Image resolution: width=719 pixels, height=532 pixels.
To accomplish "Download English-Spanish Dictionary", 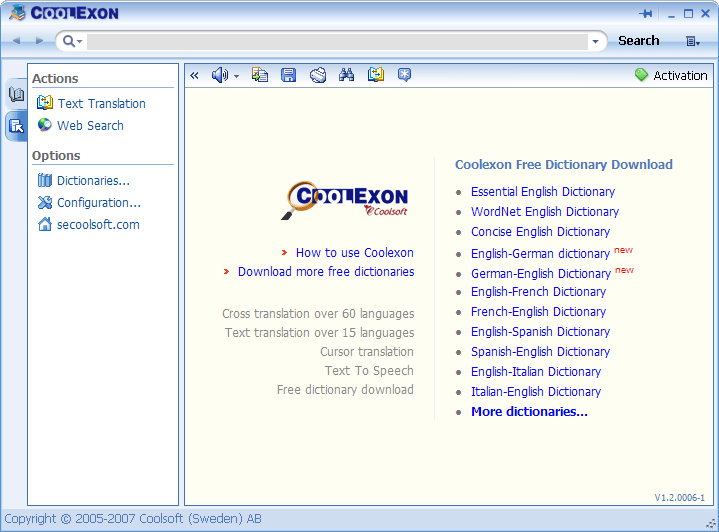I will (x=540, y=332).
